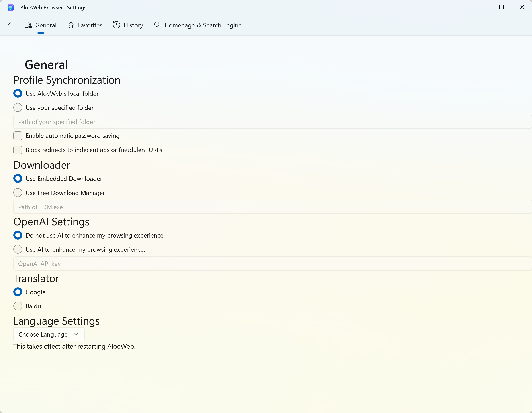Switch to Favorites tab
532x413 pixels.
click(x=85, y=25)
